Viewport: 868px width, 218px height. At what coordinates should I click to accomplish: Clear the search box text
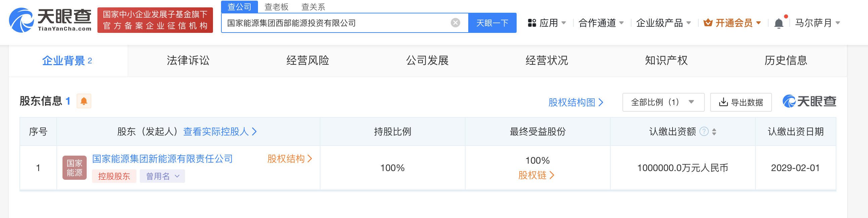[455, 23]
